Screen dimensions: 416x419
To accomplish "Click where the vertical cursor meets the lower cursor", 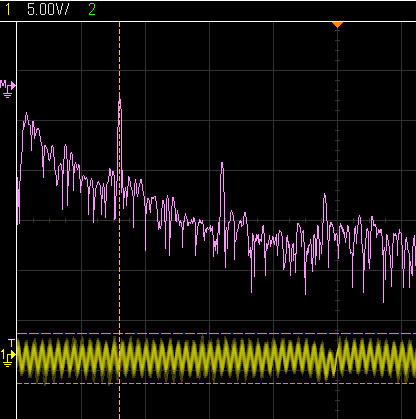I will [x=119, y=383].
